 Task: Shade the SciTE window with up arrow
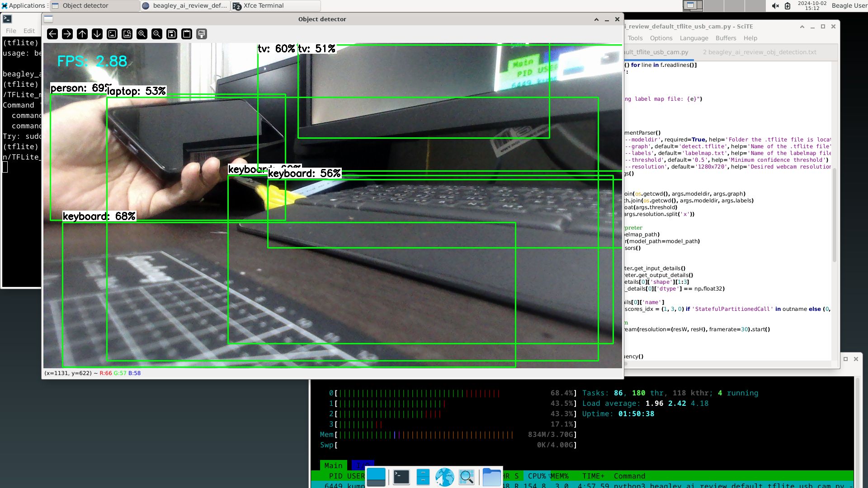point(802,27)
